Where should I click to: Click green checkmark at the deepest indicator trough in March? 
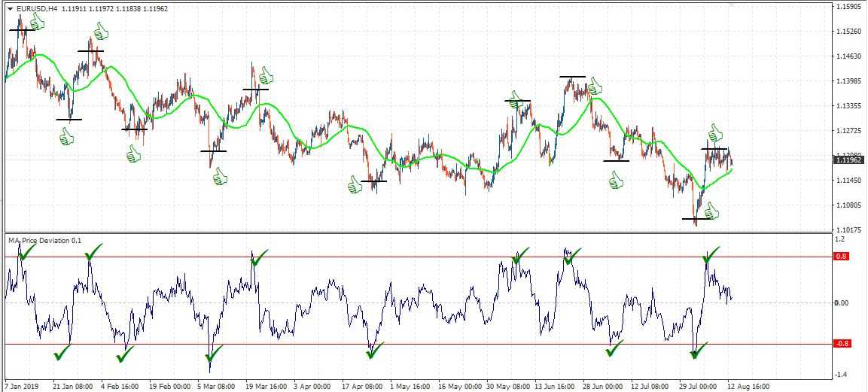(215, 351)
